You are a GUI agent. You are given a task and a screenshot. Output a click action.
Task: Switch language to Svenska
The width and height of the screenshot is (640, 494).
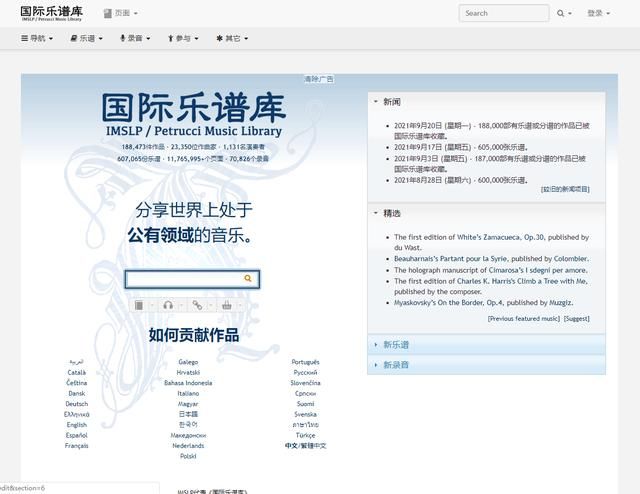tap(305, 414)
